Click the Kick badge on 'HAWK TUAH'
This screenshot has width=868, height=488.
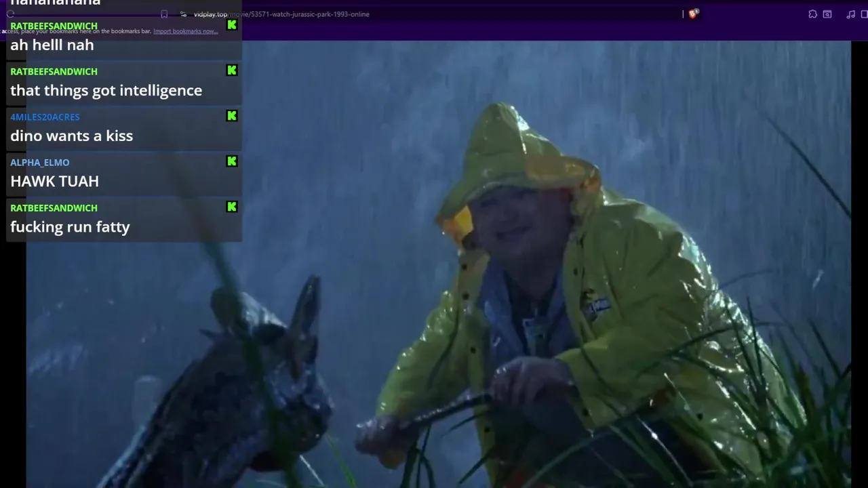pos(232,161)
